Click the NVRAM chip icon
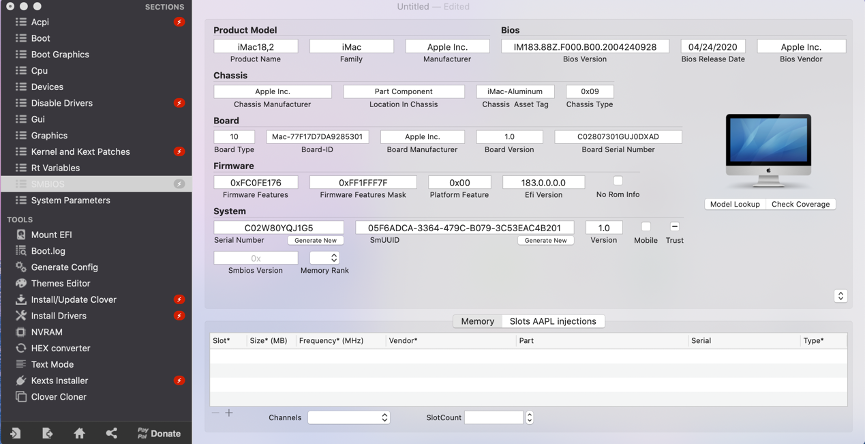Viewport: 866px width, 445px height. (x=21, y=332)
